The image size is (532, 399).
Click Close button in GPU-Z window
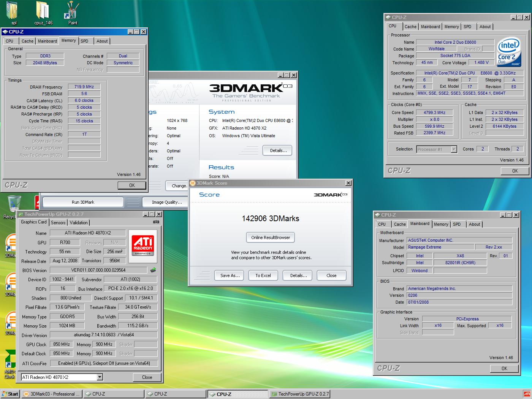click(147, 377)
